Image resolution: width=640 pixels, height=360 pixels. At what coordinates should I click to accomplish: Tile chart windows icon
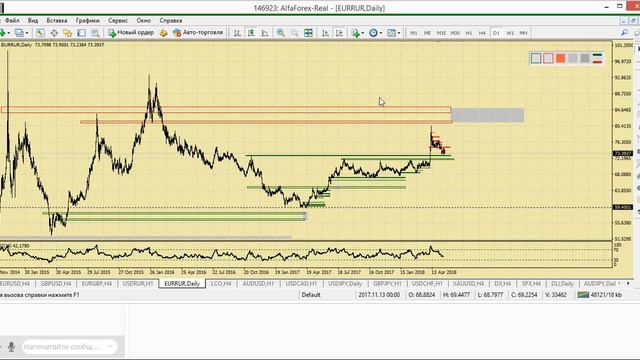pyautogui.click(x=308, y=33)
